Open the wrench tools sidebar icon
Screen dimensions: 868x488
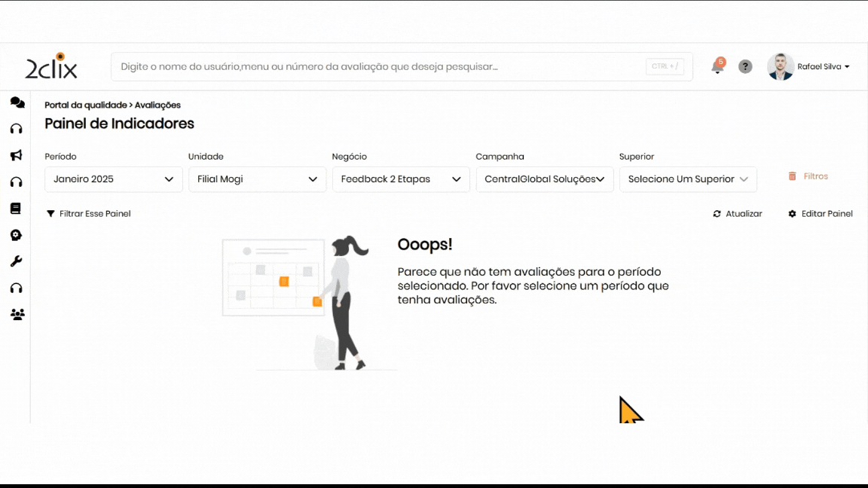click(x=16, y=261)
